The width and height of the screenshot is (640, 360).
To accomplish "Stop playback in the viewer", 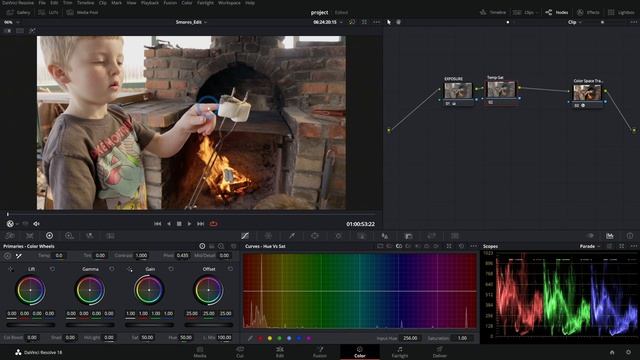I will 179,224.
